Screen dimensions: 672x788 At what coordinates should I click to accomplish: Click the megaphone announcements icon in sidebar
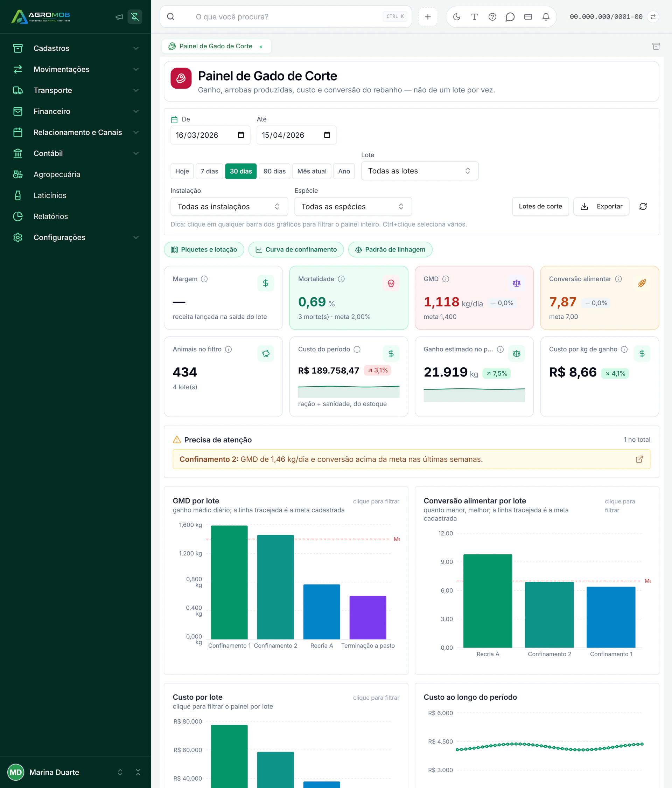(x=119, y=17)
